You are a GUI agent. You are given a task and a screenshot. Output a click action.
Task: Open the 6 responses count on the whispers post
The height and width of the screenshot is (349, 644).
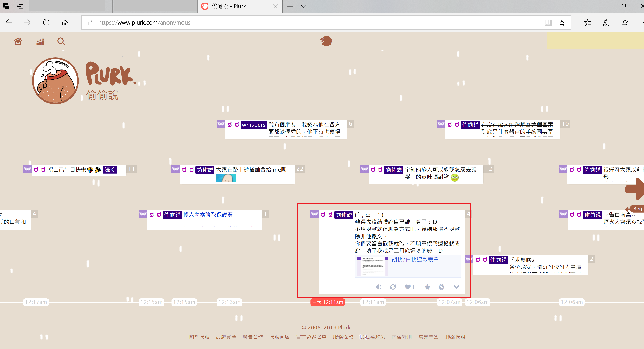pyautogui.click(x=351, y=124)
